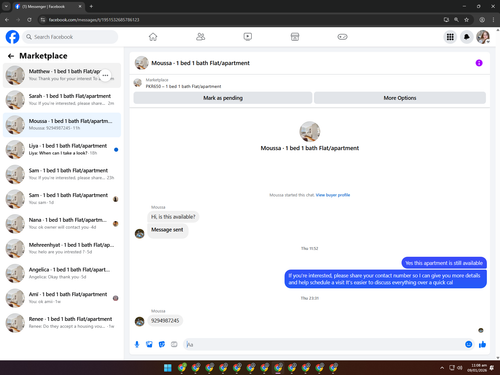
Task: Open the Video (Watch) icon
Action: 248,37
